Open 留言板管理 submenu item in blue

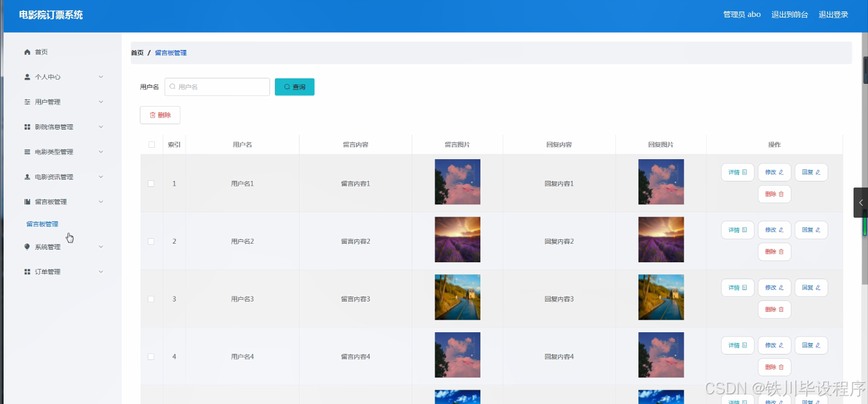point(42,224)
